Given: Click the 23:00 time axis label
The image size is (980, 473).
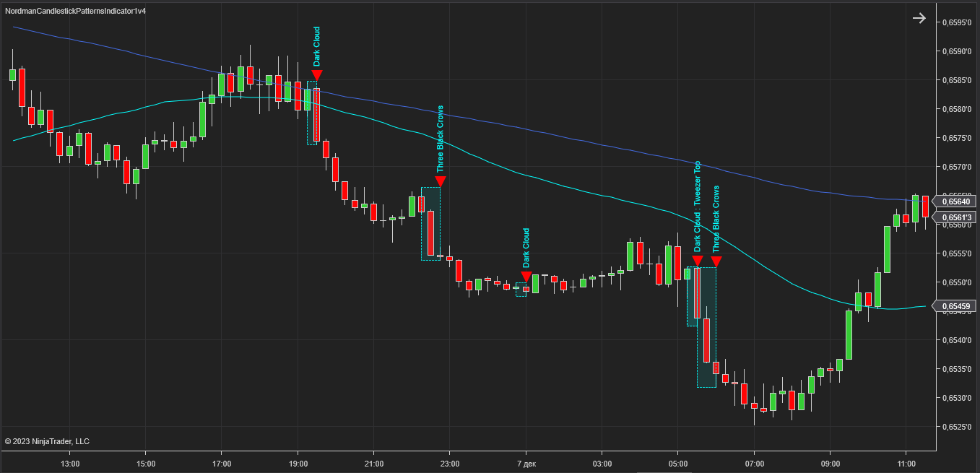Looking at the screenshot, I should coord(450,464).
